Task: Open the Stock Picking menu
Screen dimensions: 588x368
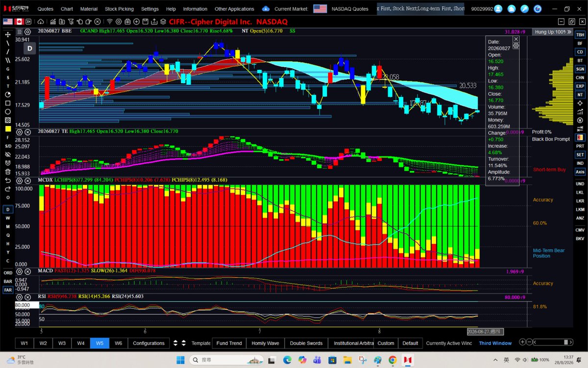Action: [119, 9]
